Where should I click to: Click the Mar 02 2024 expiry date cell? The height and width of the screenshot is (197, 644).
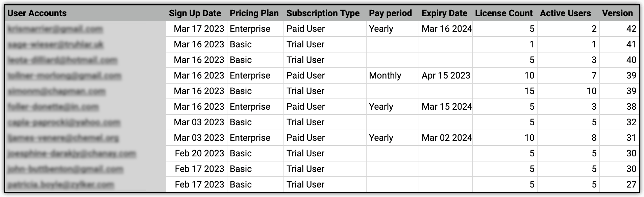click(x=447, y=138)
